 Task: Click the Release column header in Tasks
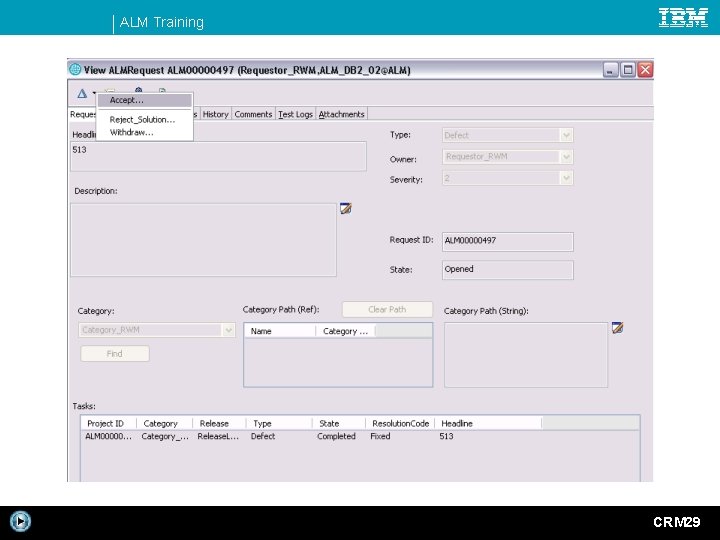pos(219,423)
